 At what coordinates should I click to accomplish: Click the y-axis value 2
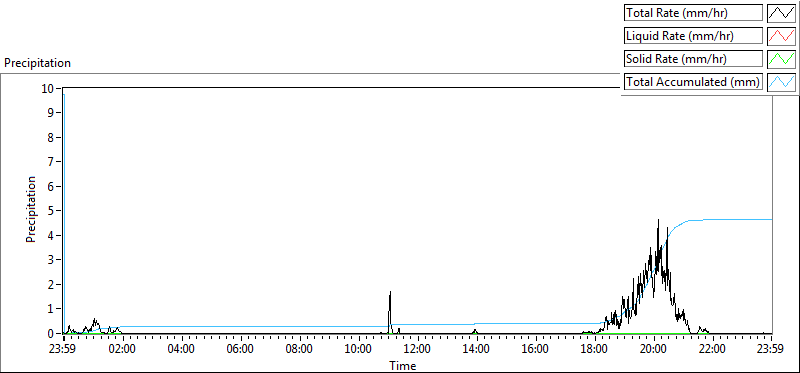pyautogui.click(x=51, y=284)
